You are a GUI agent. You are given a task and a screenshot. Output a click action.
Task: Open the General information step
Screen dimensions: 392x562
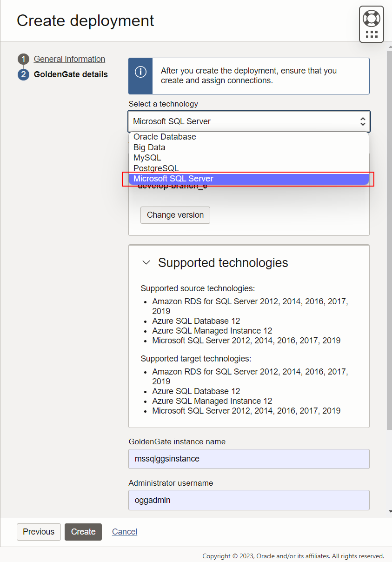point(69,59)
